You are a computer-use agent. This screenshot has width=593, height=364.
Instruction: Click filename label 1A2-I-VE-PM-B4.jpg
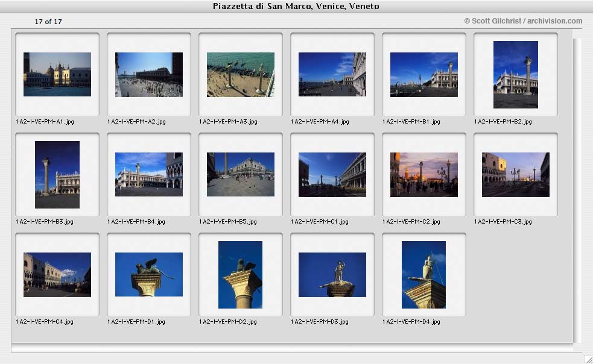click(x=136, y=222)
